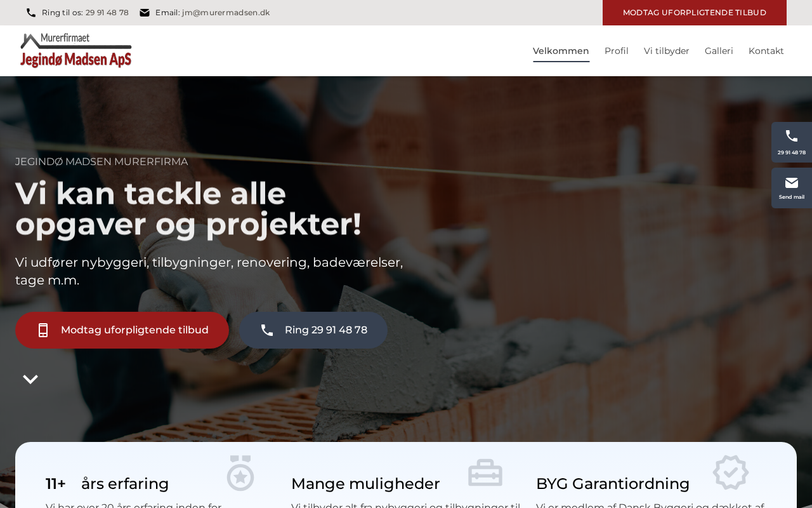812x508 pixels.
Task: Open the Profil page
Action: point(617,51)
